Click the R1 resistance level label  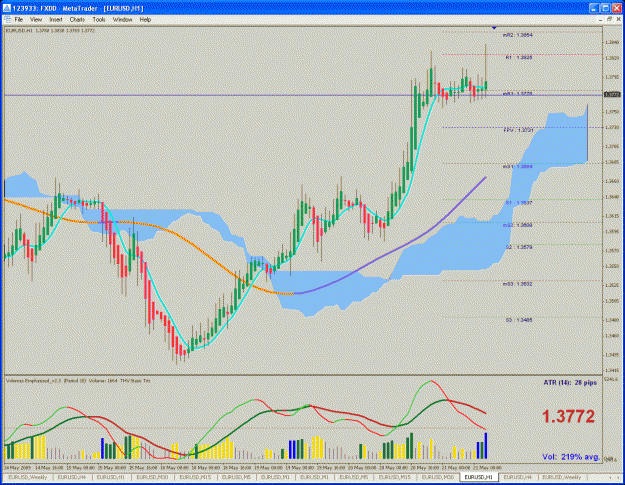(x=519, y=57)
